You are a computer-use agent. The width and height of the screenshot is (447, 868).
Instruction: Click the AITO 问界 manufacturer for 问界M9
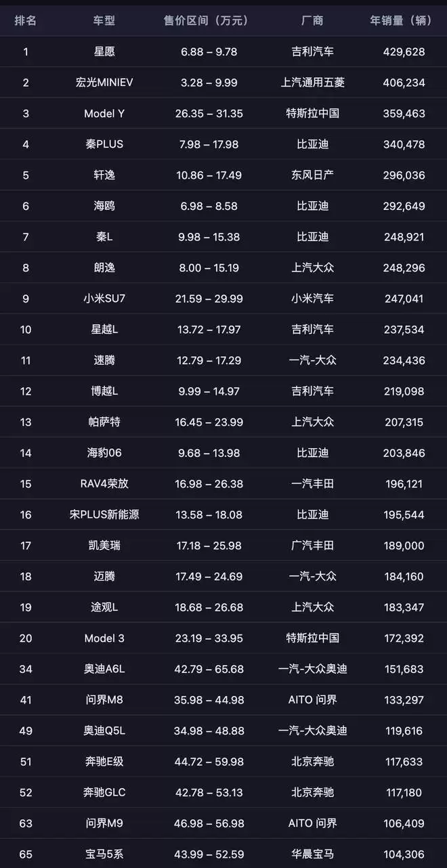[312, 823]
